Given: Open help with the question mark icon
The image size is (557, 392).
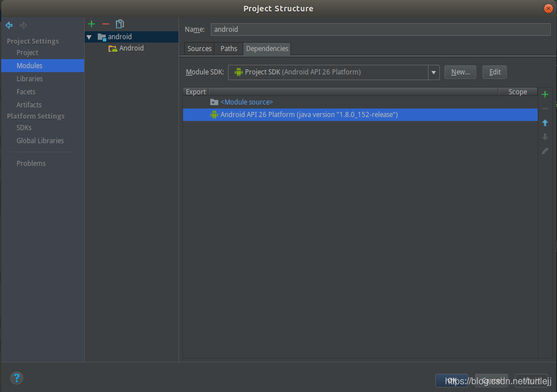Looking at the screenshot, I should tap(16, 378).
